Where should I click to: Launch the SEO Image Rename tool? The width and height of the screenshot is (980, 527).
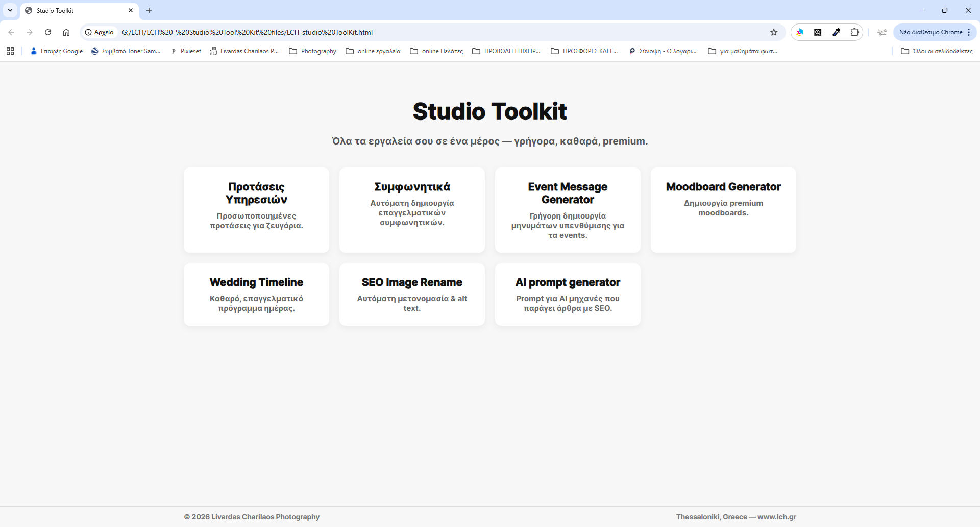click(412, 294)
